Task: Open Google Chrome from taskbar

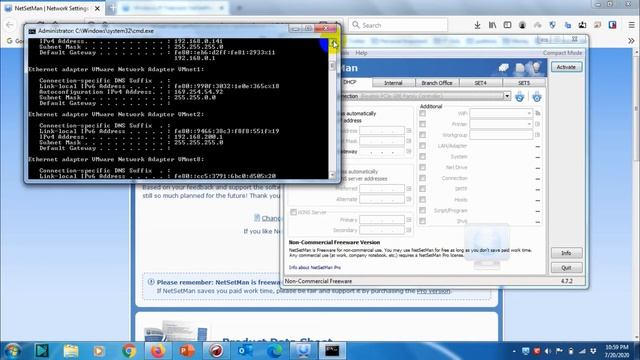Action: pos(129,351)
